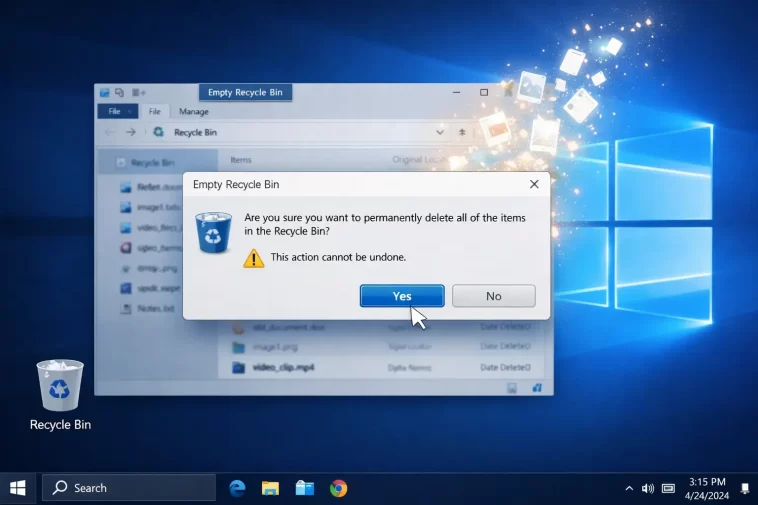Show hidden system tray icons
Screen dimensions: 758x505
point(629,489)
